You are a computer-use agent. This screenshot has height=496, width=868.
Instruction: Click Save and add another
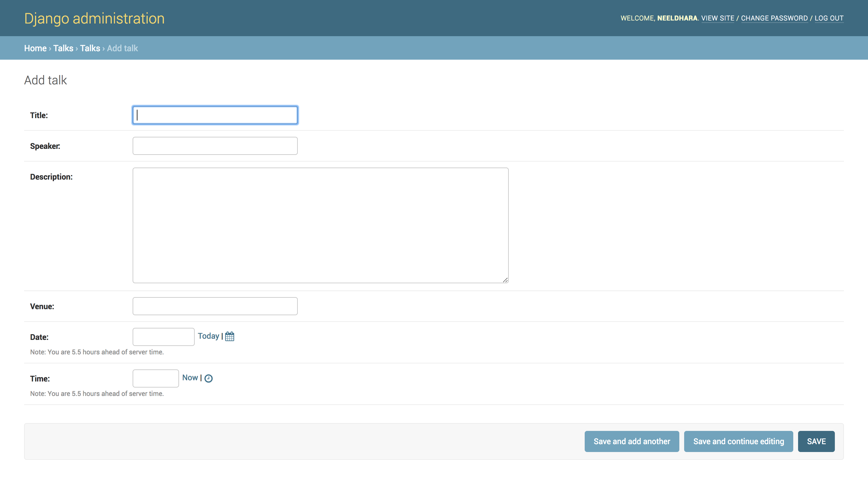[x=632, y=441]
